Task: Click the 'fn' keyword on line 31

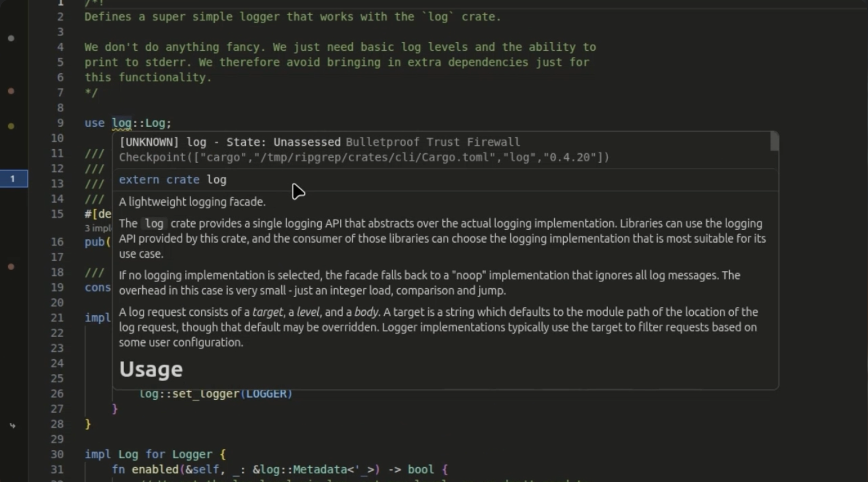Action: 118,469
